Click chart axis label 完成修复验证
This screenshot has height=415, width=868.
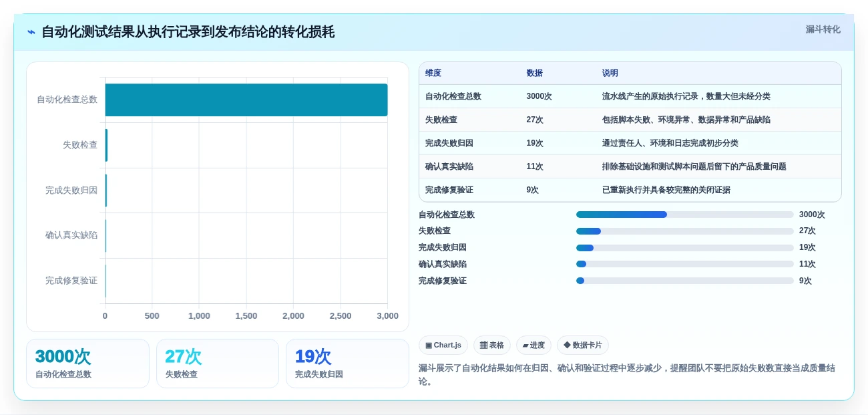pos(71,281)
